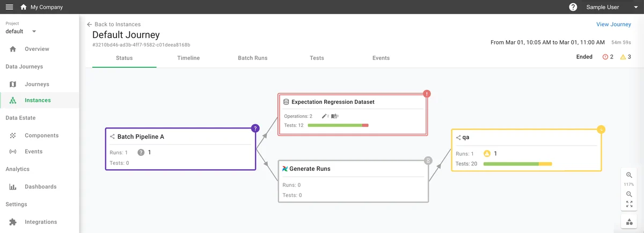This screenshot has width=644, height=233.
Task: Switch to the Batch Runs tab
Action: pos(252,58)
